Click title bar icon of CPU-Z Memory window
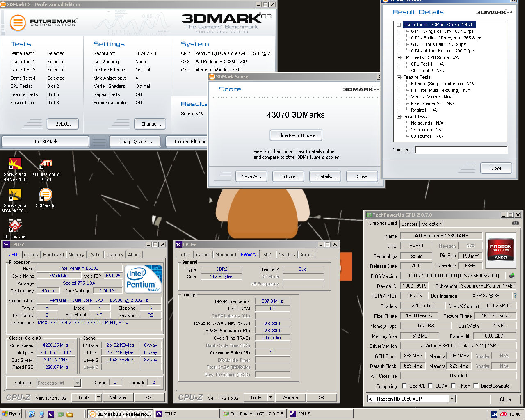 179,244
